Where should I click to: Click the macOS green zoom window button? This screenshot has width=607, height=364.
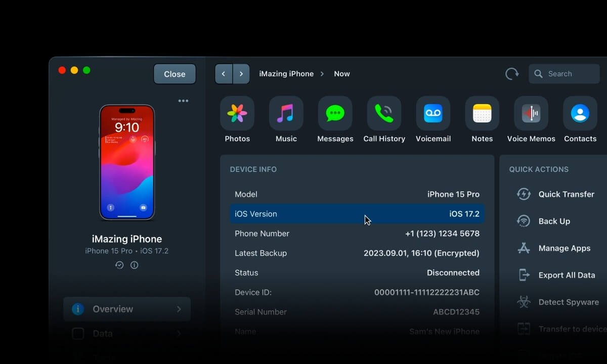(x=86, y=70)
